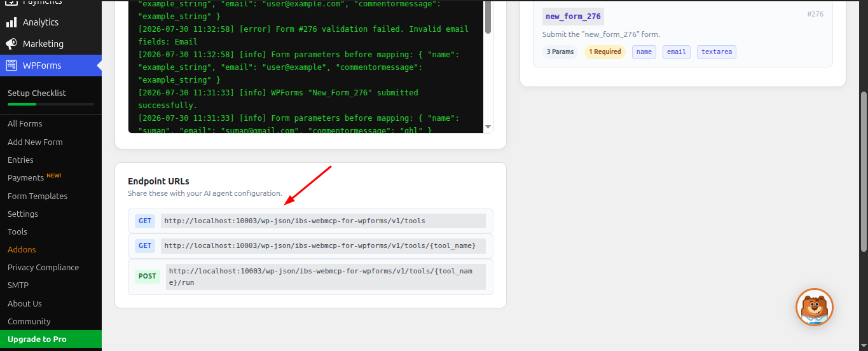Click the 1 Required badge
The width and height of the screenshot is (868, 351).
pos(605,52)
